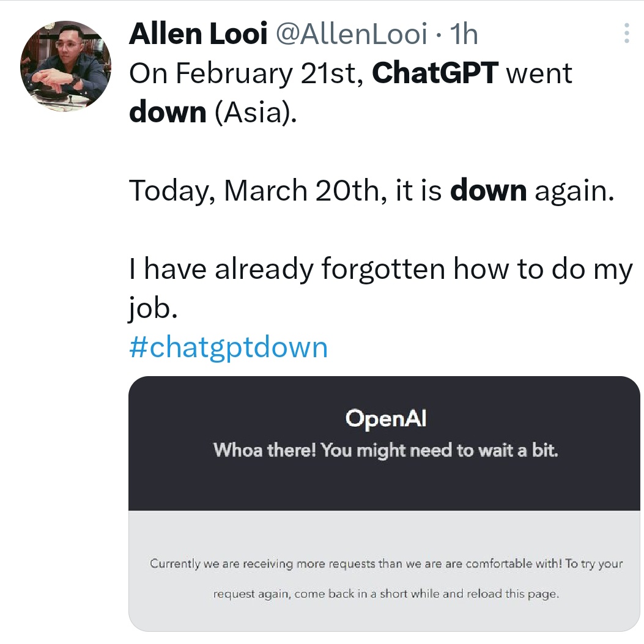Click the bold 'down' before (Asia)

[x=167, y=113]
